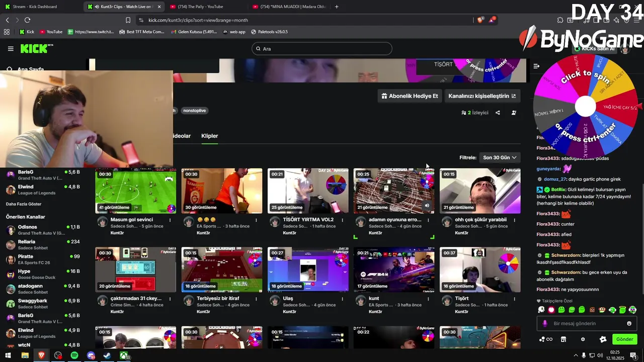Unmute via speaker icon on adamın oyununa thumbnail
644x362 pixels.
coord(427,205)
